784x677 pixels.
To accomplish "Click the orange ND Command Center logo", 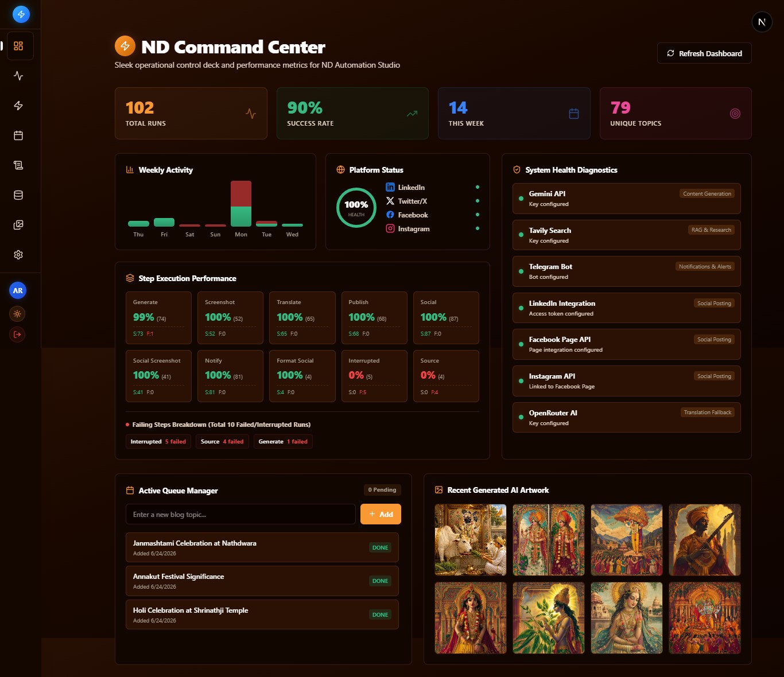I will [125, 46].
